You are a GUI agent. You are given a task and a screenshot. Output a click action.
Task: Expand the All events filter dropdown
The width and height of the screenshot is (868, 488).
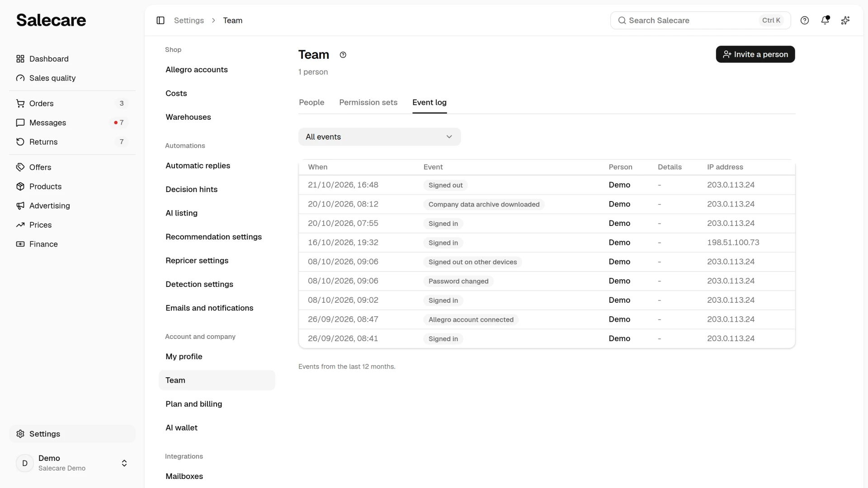[380, 137]
